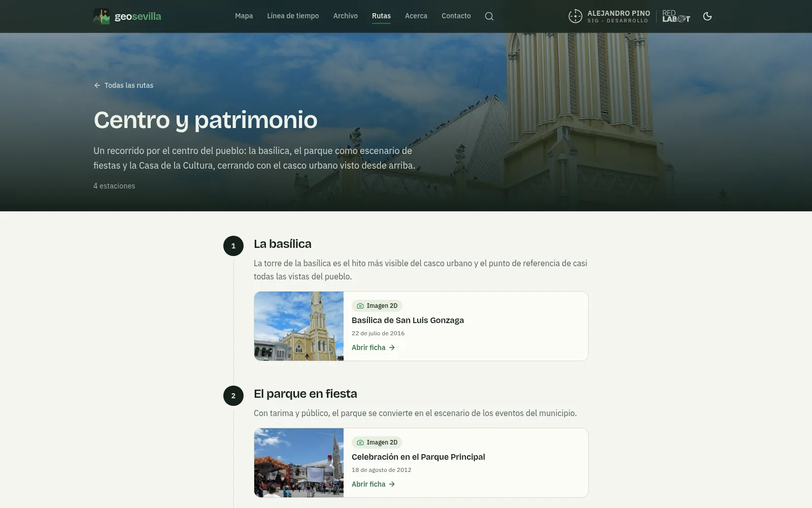Select station marker number 1
The width and height of the screenshot is (812, 508).
click(233, 246)
